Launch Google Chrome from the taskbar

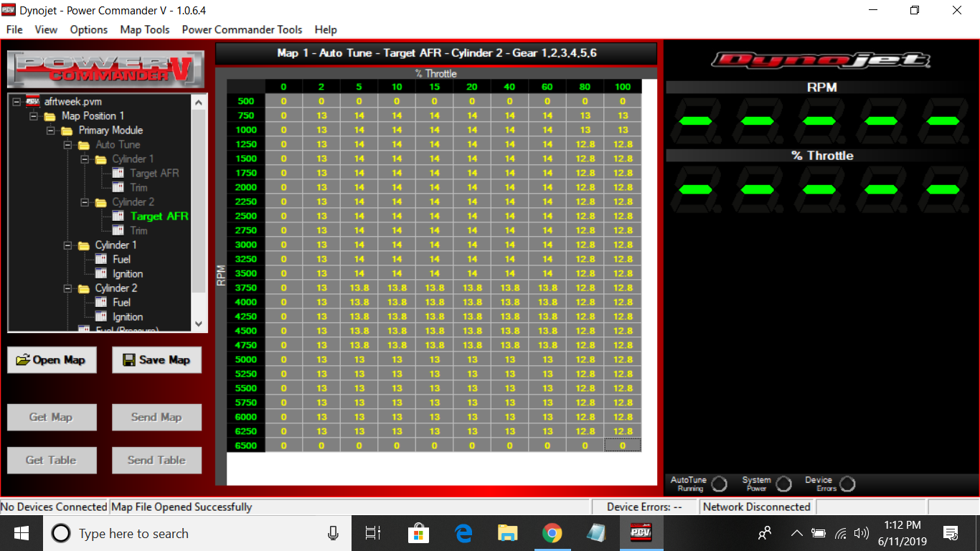click(552, 533)
